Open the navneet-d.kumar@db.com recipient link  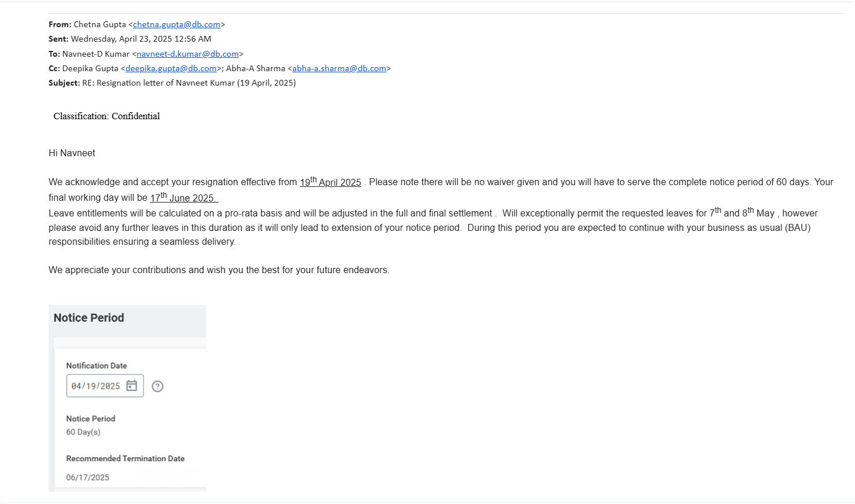pyautogui.click(x=188, y=54)
